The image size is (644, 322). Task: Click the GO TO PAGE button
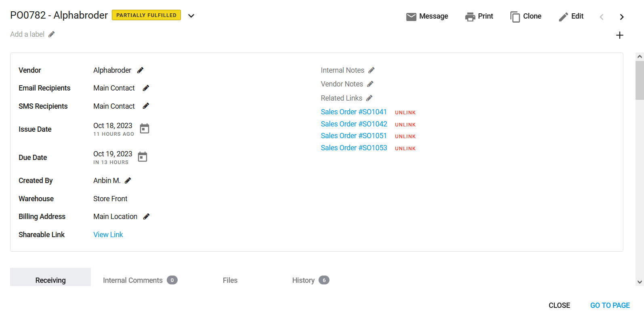tap(610, 305)
